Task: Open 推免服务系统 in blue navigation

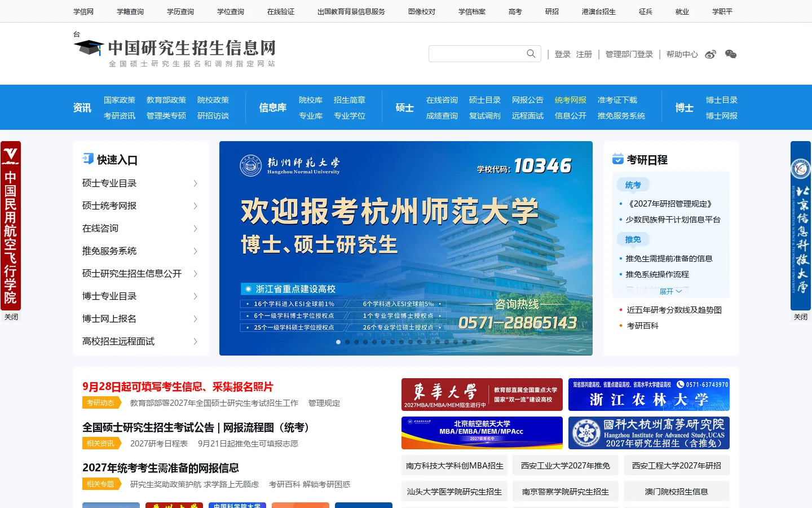Action: [621, 116]
